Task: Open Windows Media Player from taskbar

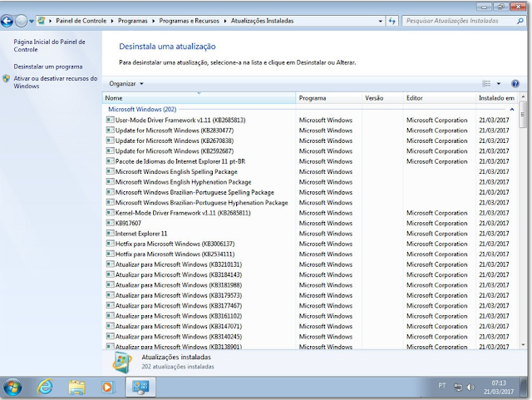Action: pos(108,387)
